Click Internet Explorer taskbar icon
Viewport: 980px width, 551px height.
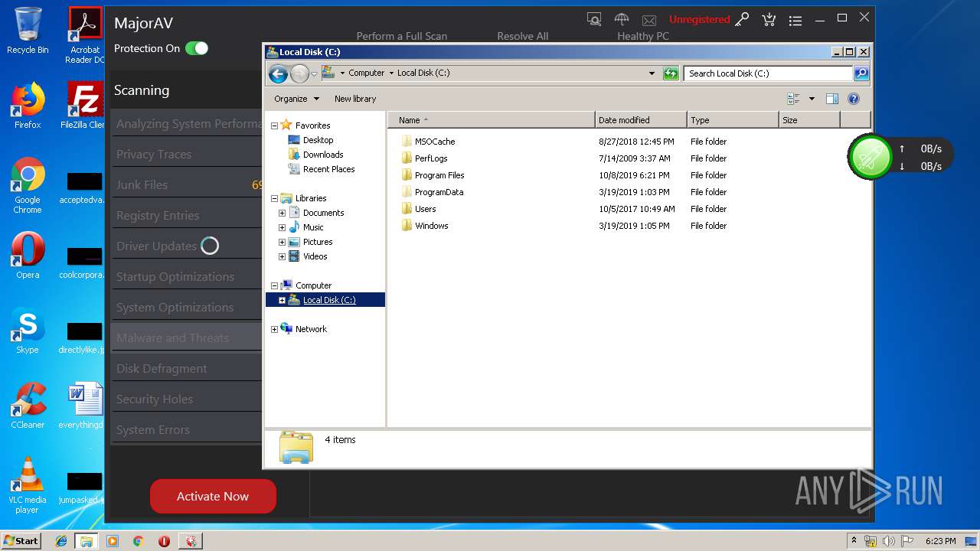click(61, 541)
